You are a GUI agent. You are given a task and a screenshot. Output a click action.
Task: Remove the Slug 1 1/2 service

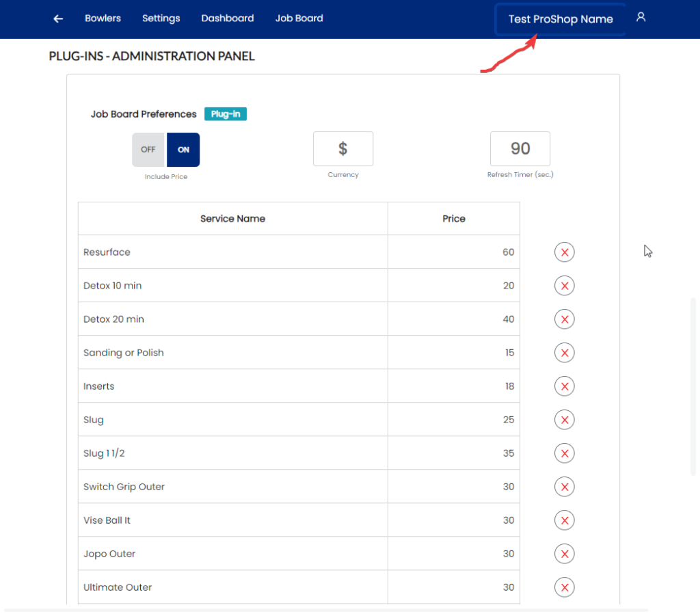point(564,453)
